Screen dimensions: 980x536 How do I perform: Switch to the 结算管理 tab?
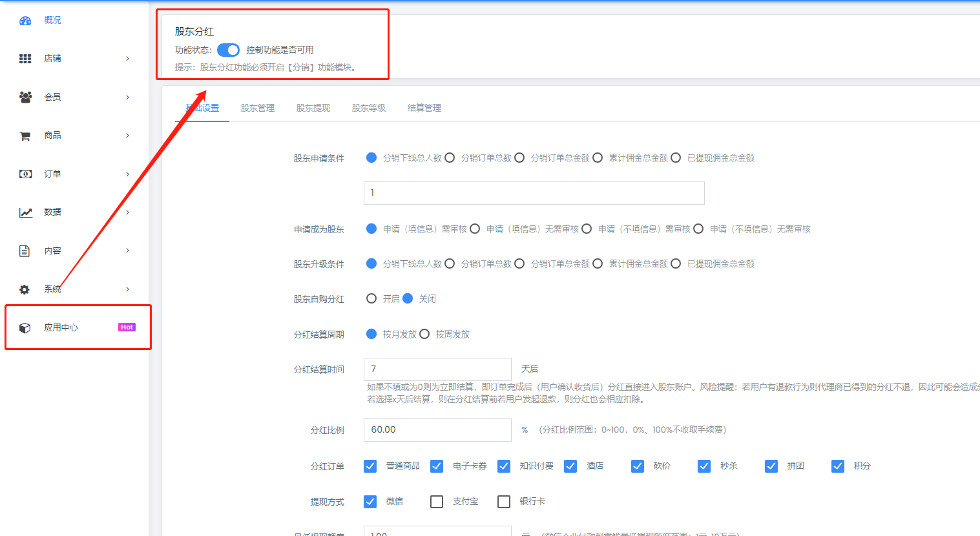coord(424,108)
